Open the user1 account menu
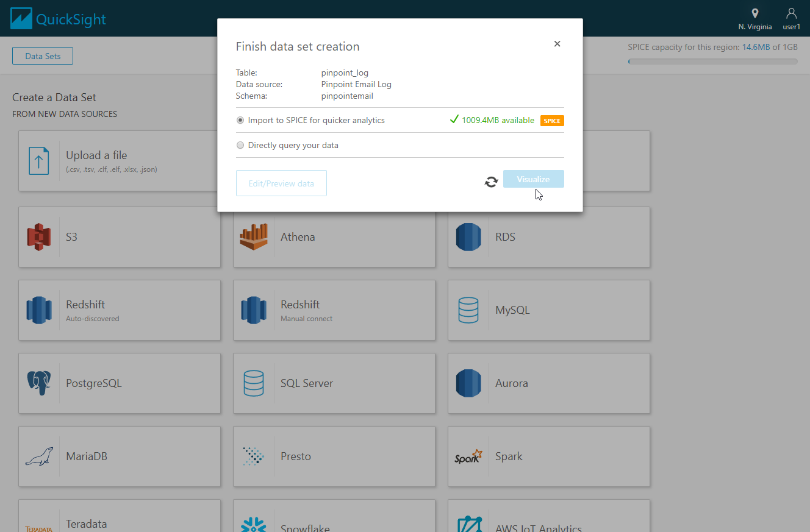Screen dimensions: 810x532 coord(791,19)
